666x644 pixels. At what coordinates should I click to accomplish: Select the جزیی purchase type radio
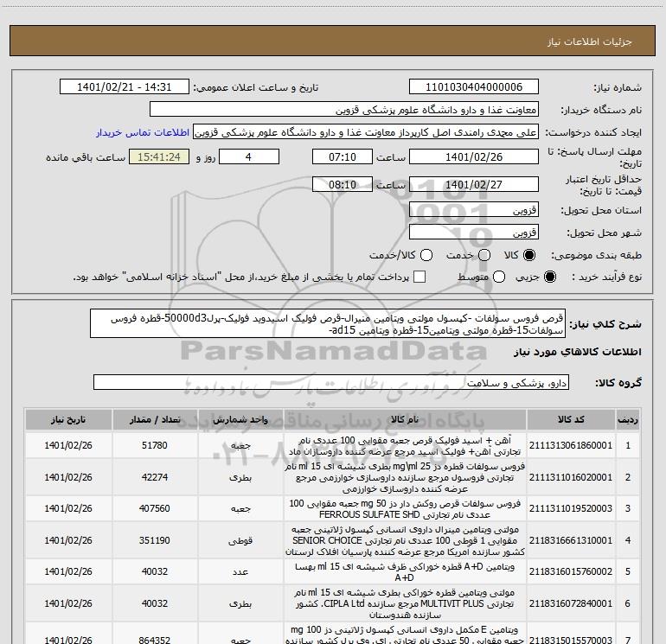(549, 277)
